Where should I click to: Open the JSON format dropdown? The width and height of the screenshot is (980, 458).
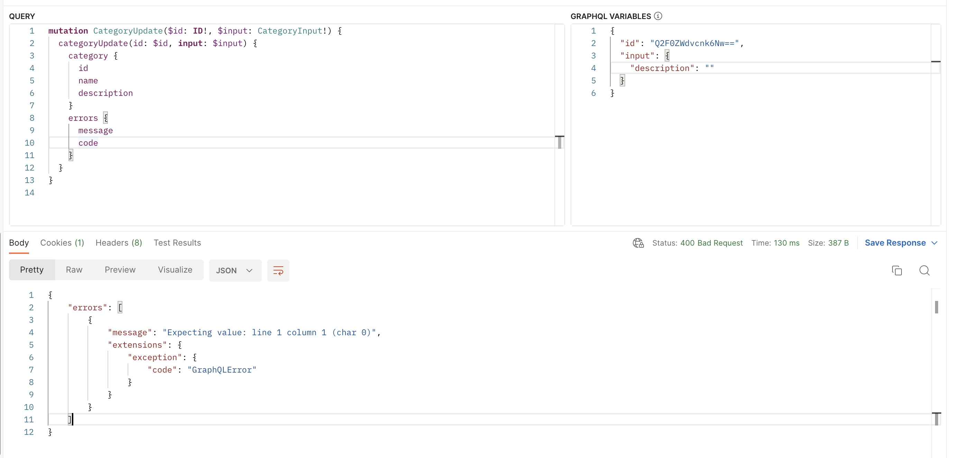click(x=235, y=270)
